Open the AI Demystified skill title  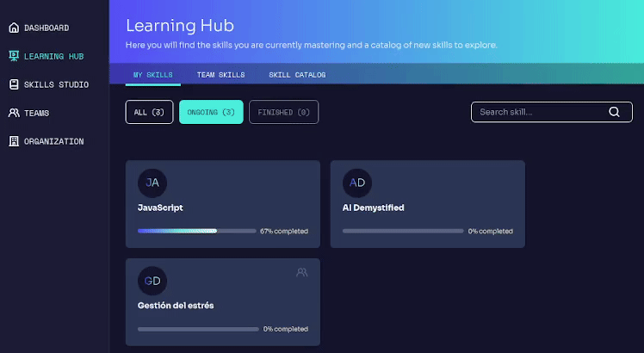pyautogui.click(x=373, y=207)
